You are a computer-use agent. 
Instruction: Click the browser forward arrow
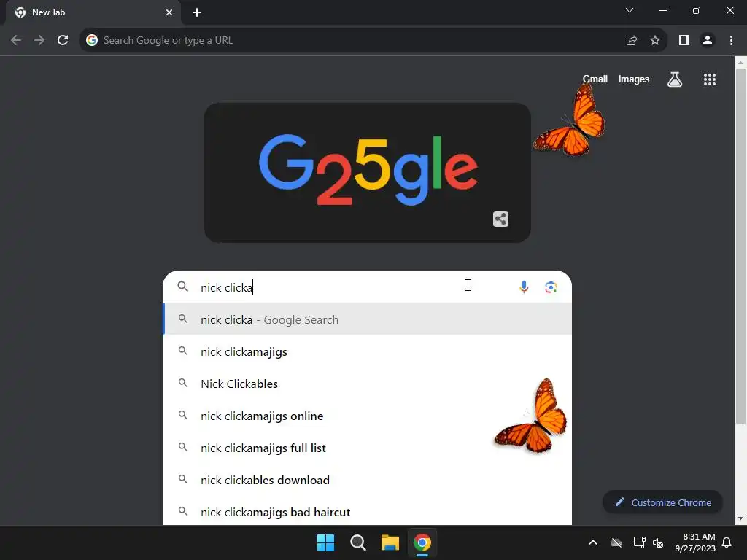point(39,41)
